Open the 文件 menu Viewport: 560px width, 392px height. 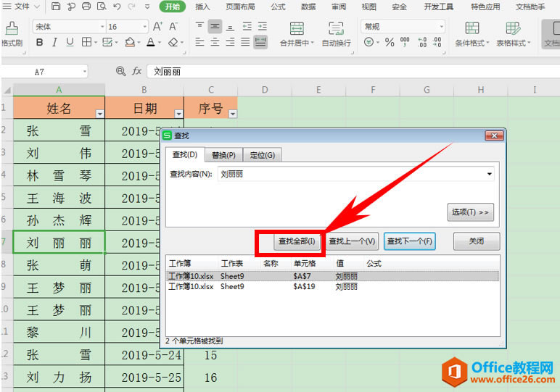(22, 7)
